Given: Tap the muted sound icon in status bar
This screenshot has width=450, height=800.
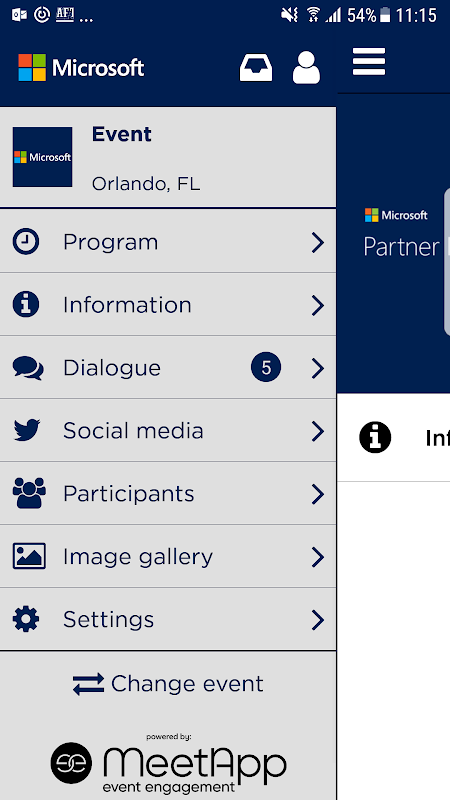Looking at the screenshot, I should point(289,15).
